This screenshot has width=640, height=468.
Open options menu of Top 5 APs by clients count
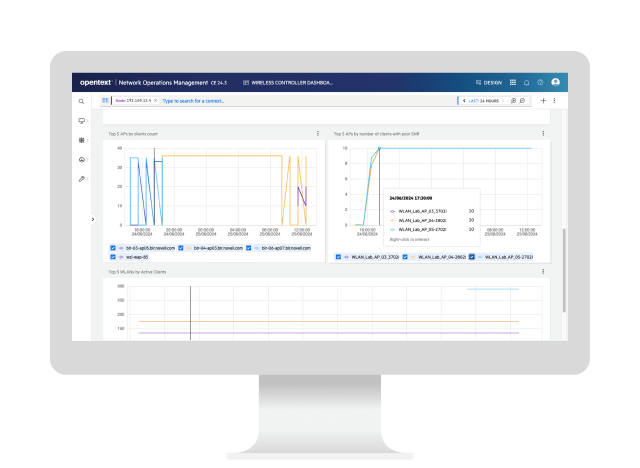(318, 133)
